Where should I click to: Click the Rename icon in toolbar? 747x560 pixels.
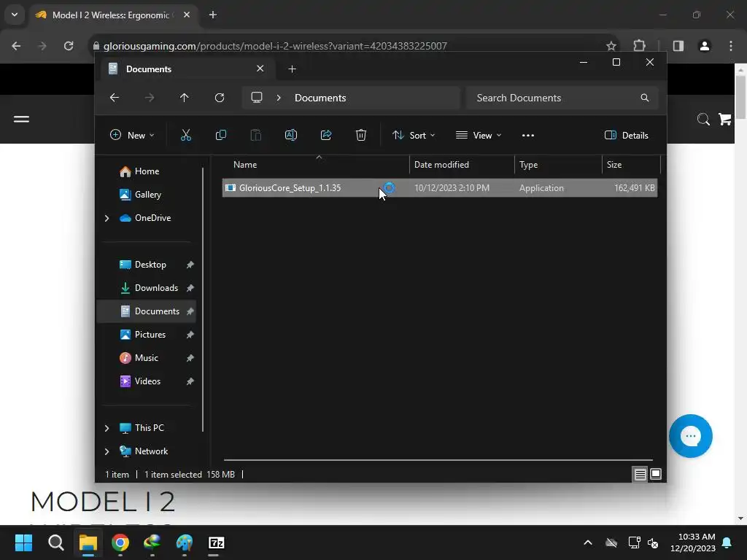click(x=290, y=135)
